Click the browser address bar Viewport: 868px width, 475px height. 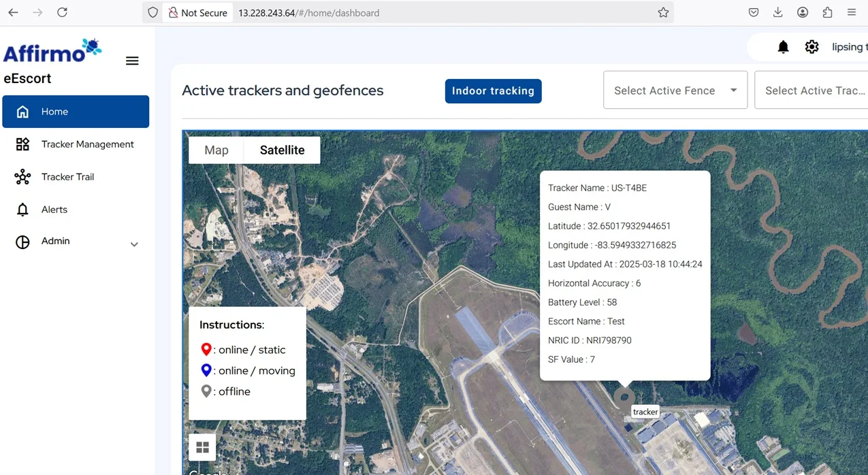[x=408, y=12]
